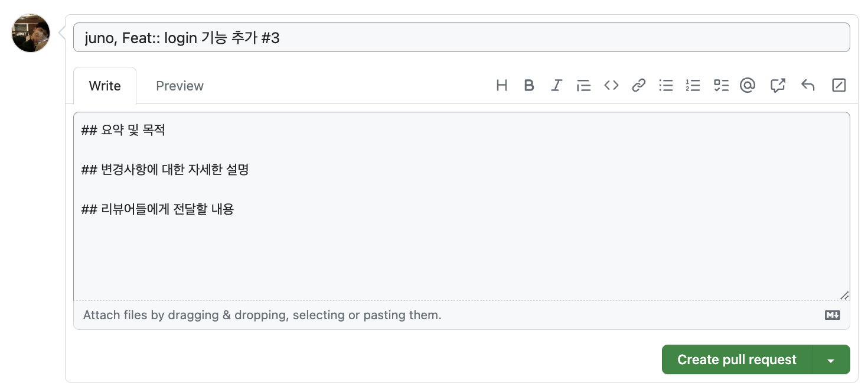Expand the pull request type dropdown arrow
Viewport: 868px width, 389px height.
pos(831,360)
